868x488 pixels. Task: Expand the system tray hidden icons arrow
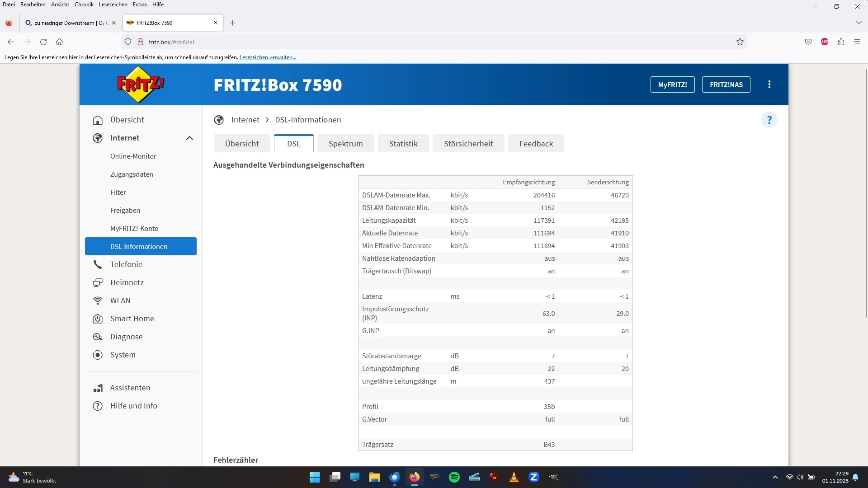(775, 477)
